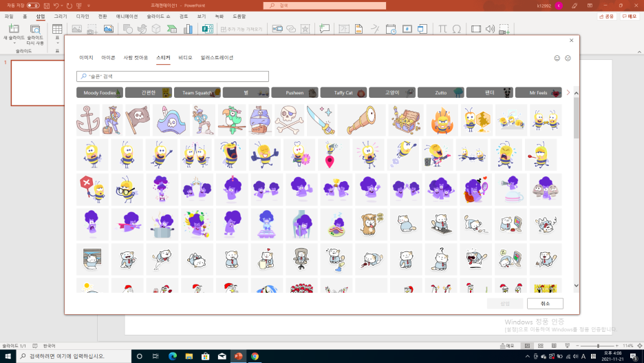644x363 pixels.
Task: Click the 취소 cancel button
Action: pyautogui.click(x=545, y=303)
